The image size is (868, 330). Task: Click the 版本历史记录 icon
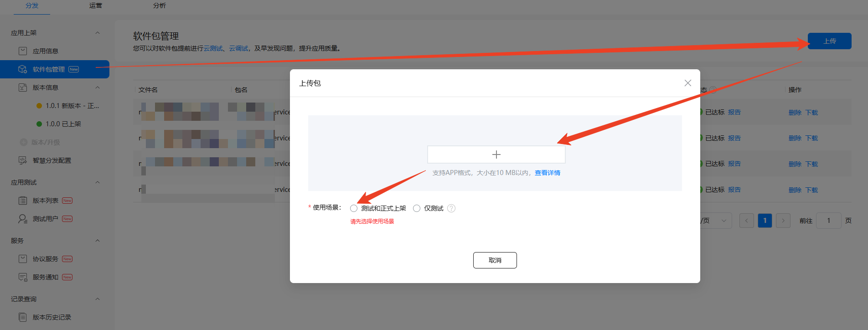(23, 317)
